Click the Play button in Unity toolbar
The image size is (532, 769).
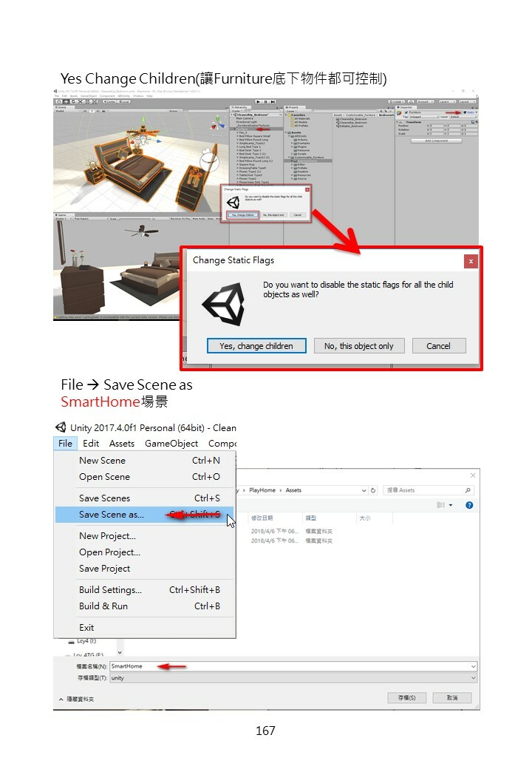pos(258,101)
